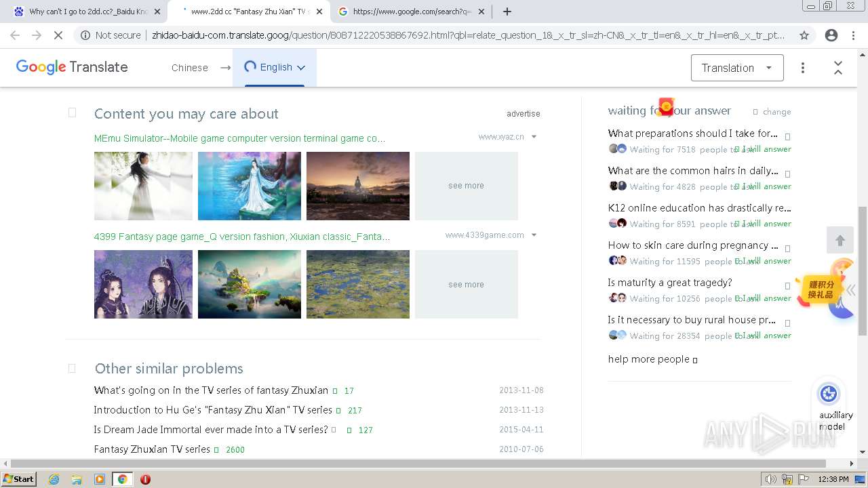Expand the www.xyaz.cn ad dropdown arrow
Viewport: 868px width, 488px height.
click(x=534, y=137)
